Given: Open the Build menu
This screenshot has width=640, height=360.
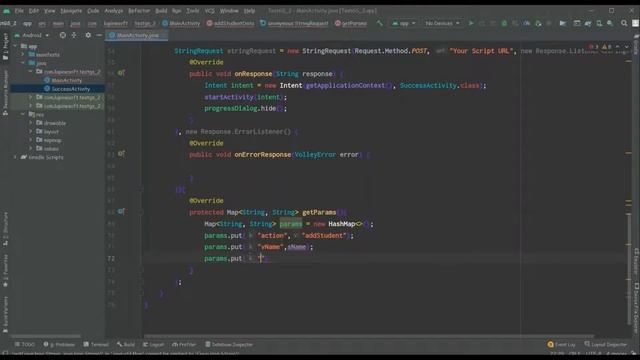Looking at the screenshot, I should tap(161, 11).
